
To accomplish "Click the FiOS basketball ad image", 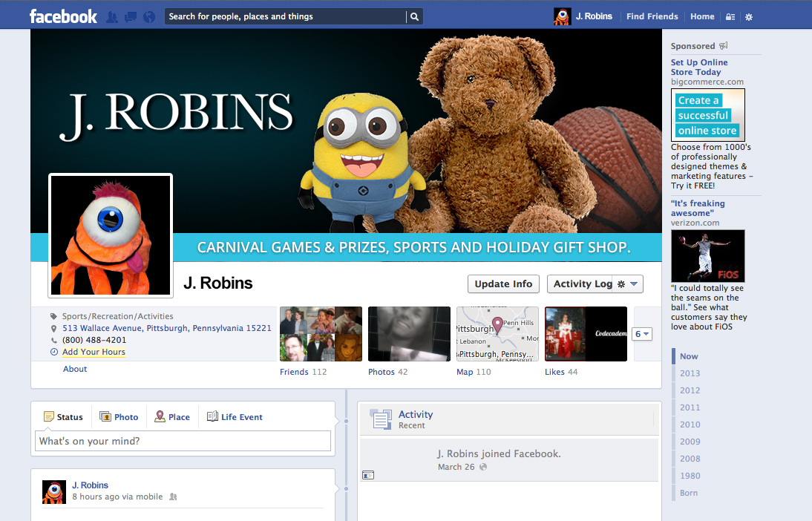I will click(x=708, y=256).
